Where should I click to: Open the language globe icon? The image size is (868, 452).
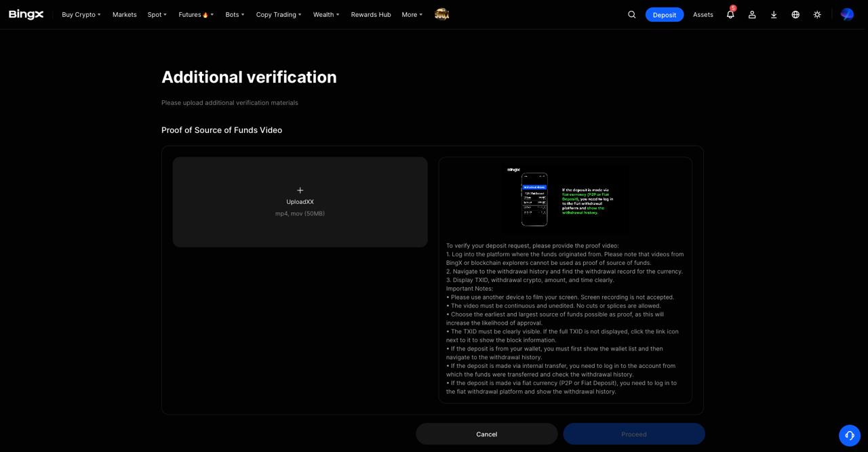pos(795,14)
